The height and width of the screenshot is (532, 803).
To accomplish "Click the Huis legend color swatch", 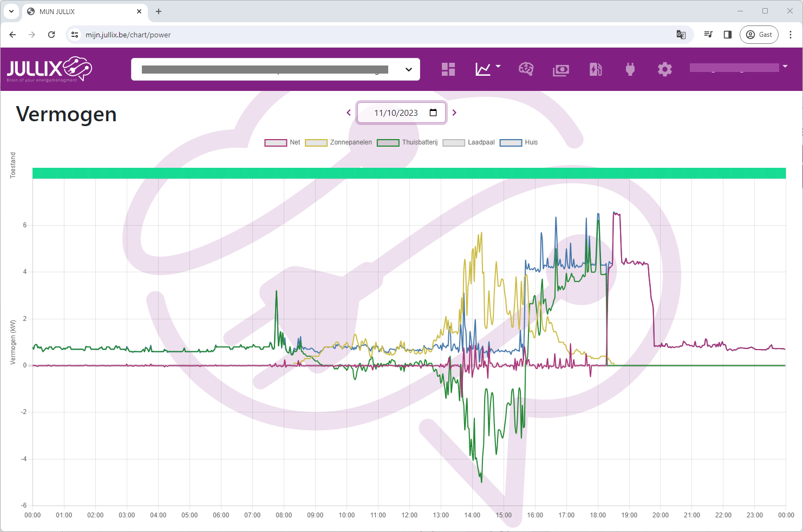I will (x=511, y=142).
